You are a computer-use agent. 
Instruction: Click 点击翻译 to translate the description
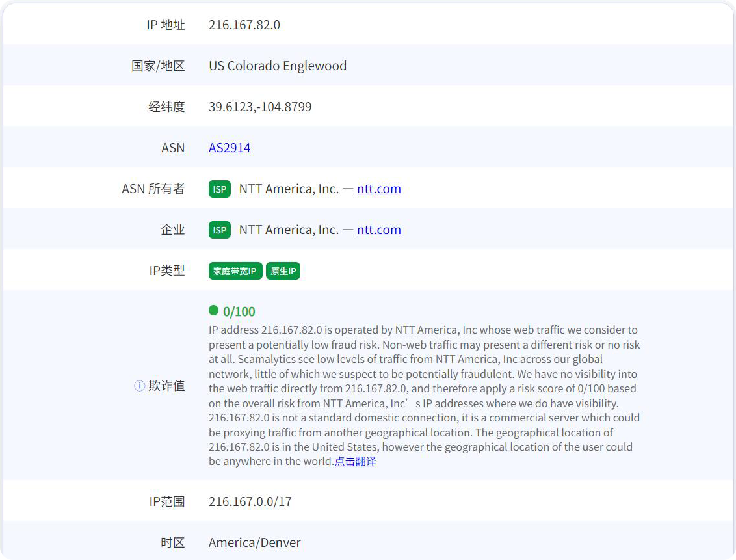(x=355, y=461)
